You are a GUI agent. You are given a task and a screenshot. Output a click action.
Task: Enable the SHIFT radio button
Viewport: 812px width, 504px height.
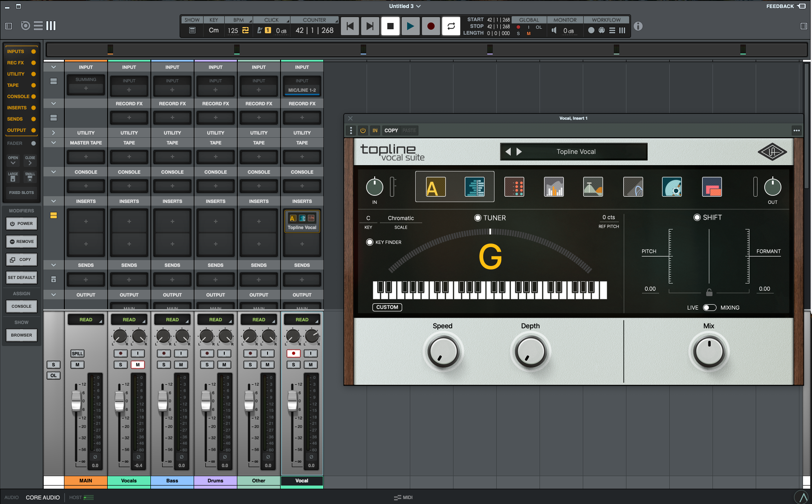point(697,217)
